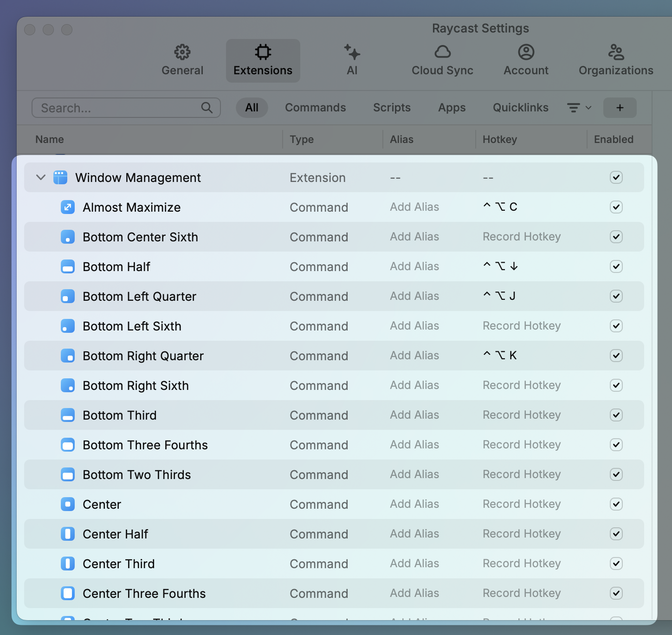672x635 pixels.
Task: Disable the Almost Maximize command
Action: tap(616, 207)
